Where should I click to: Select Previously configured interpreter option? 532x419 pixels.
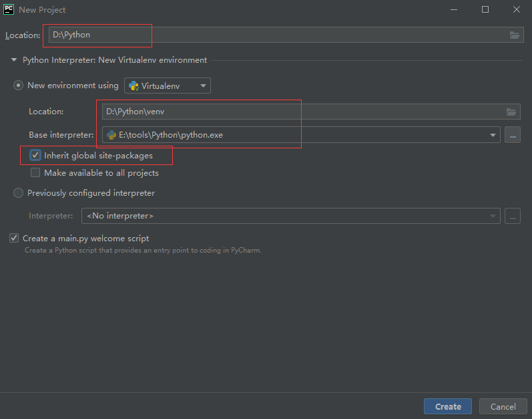click(x=18, y=193)
